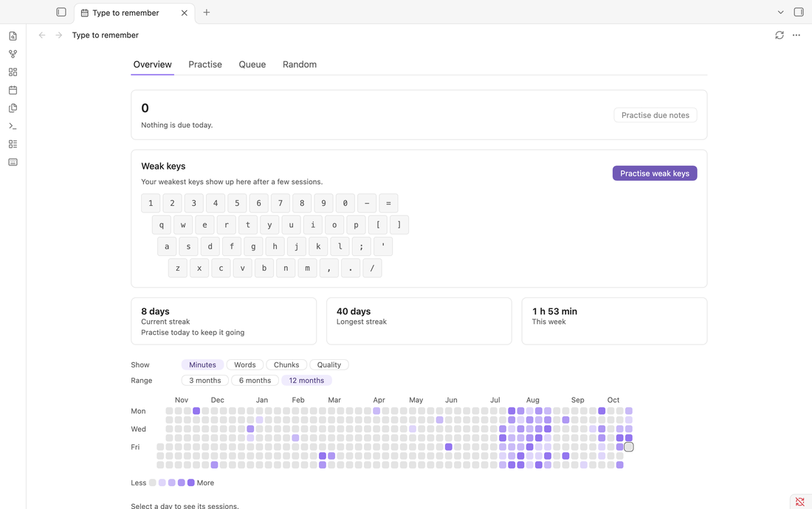Open the canvas grid icon in ribbon

point(13,72)
